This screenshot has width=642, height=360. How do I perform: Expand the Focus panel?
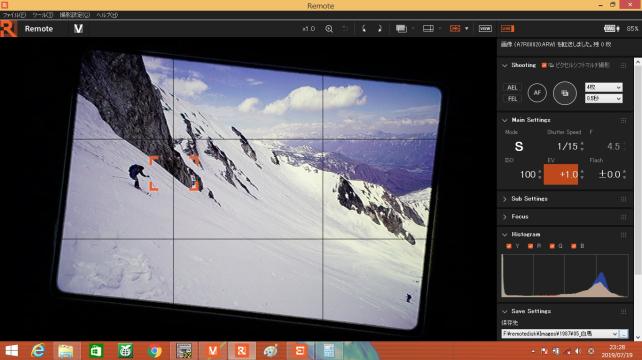coord(504,217)
